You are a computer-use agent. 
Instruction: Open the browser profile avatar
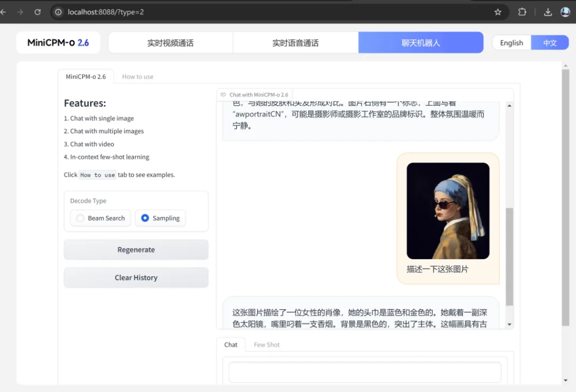pyautogui.click(x=565, y=12)
